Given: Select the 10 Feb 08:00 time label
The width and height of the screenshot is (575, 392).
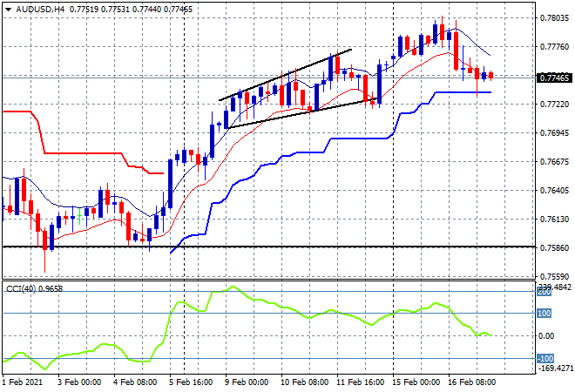Looking at the screenshot, I should point(305,382).
